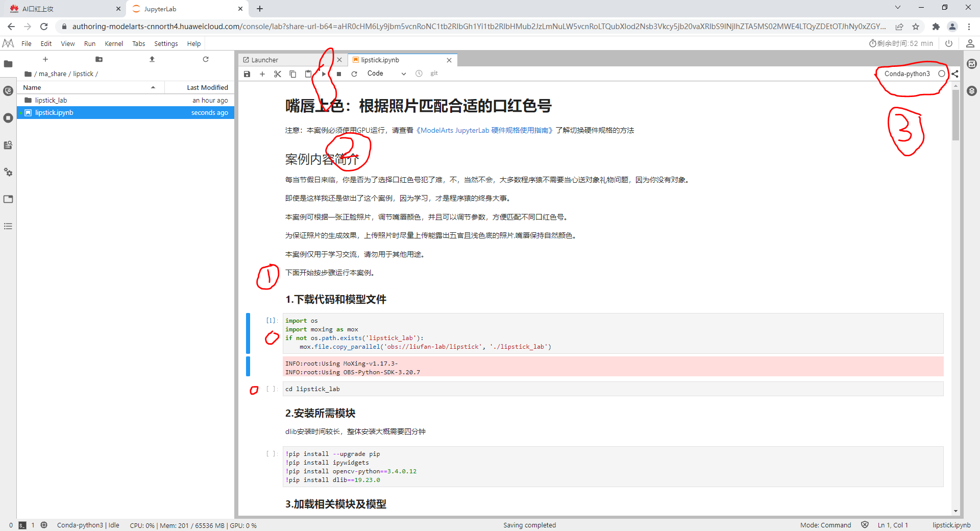The image size is (980, 531).
Task: Refresh the file browser listing
Action: pyautogui.click(x=206, y=59)
